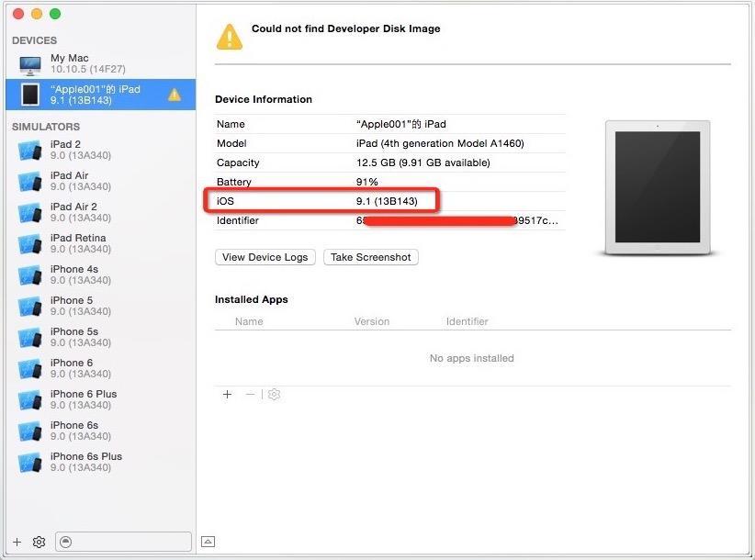Select the My Mac device icon
Viewport: 755px width, 560px height.
pos(30,64)
